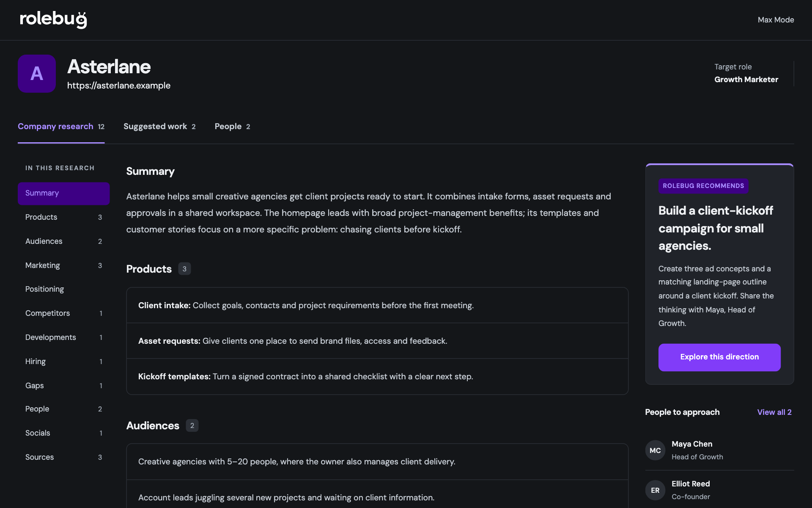Select Summary in the research sidebar
The width and height of the screenshot is (812, 508).
point(63,193)
